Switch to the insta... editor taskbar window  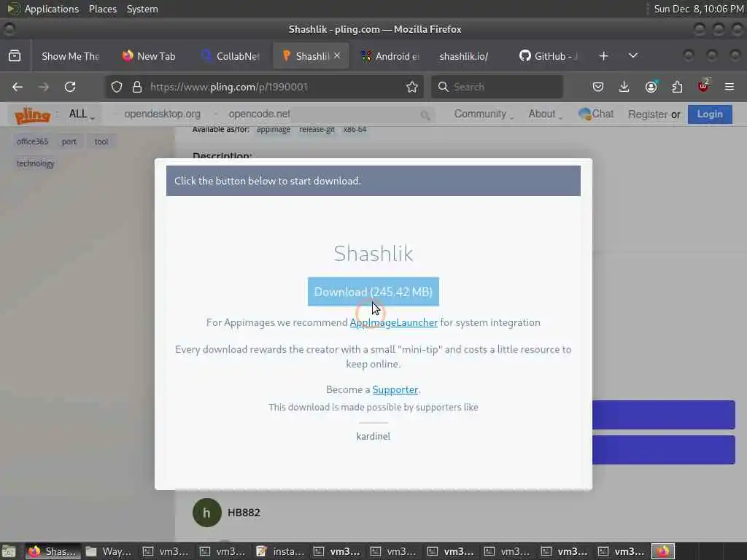pyautogui.click(x=280, y=551)
